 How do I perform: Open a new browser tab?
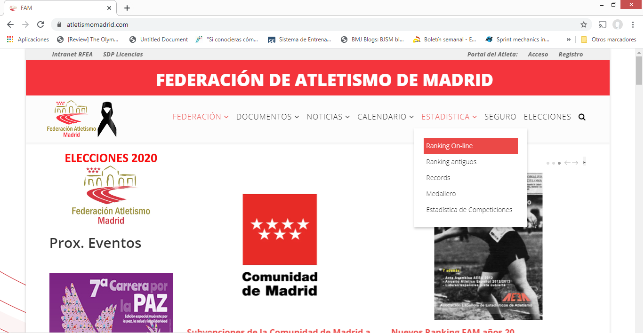pos(127,8)
